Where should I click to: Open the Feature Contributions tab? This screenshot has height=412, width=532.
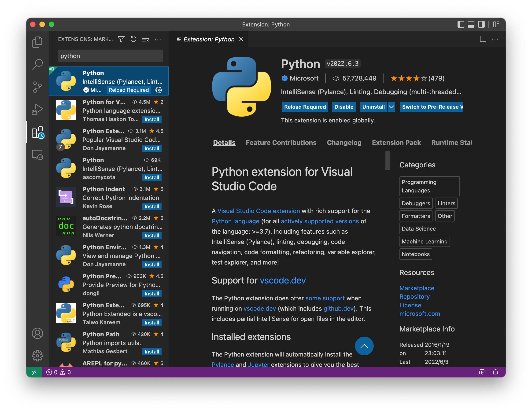281,143
